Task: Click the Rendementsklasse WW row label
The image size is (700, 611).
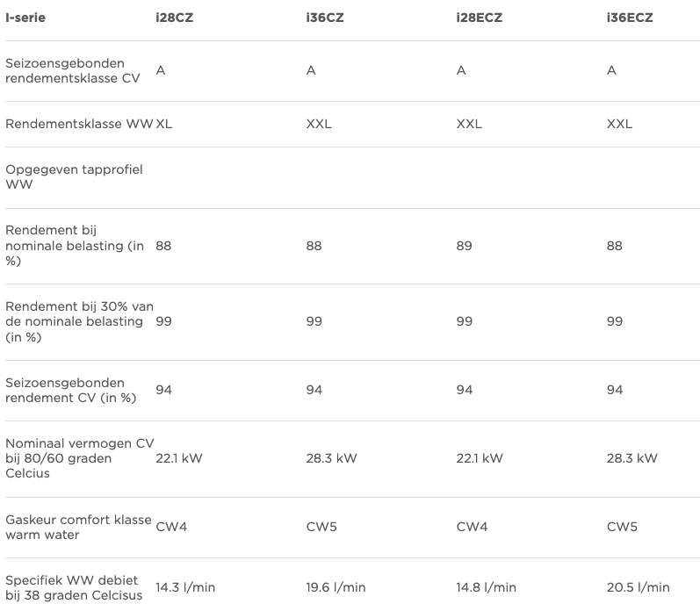Action: [79, 124]
